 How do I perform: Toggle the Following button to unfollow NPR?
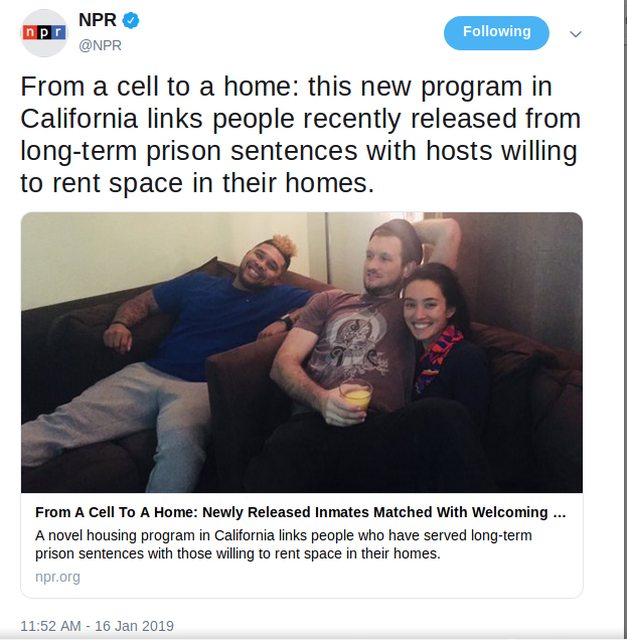tap(496, 33)
